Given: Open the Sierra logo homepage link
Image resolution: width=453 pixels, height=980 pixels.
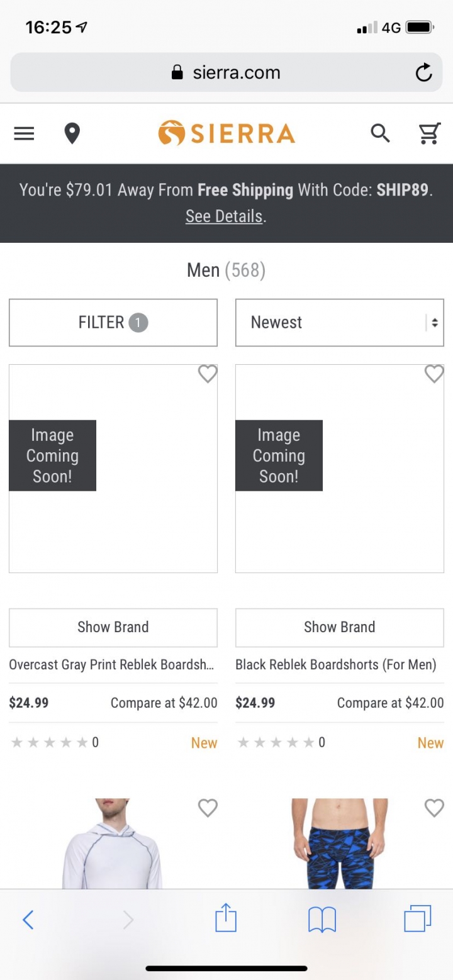Looking at the screenshot, I should (226, 133).
